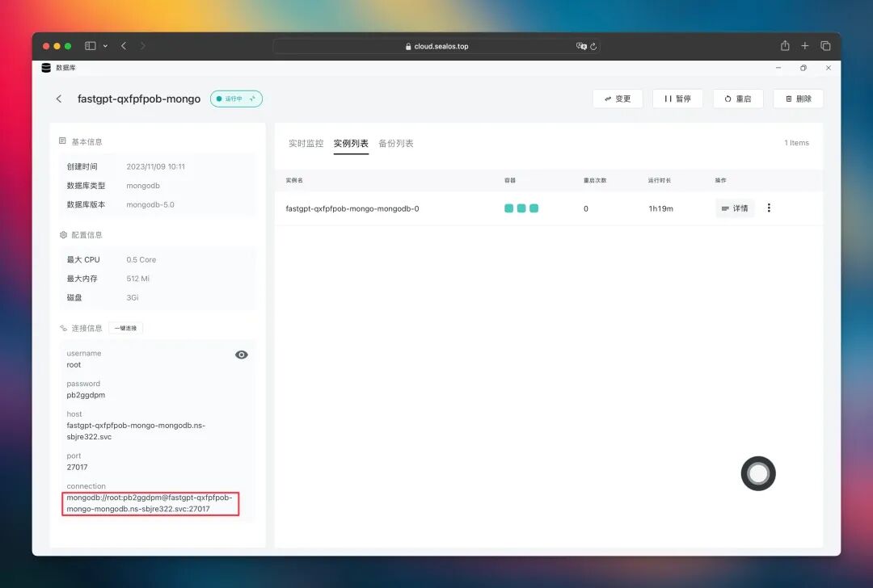The width and height of the screenshot is (873, 588).
Task: Click the 基本信息 section icon
Action: click(x=62, y=141)
